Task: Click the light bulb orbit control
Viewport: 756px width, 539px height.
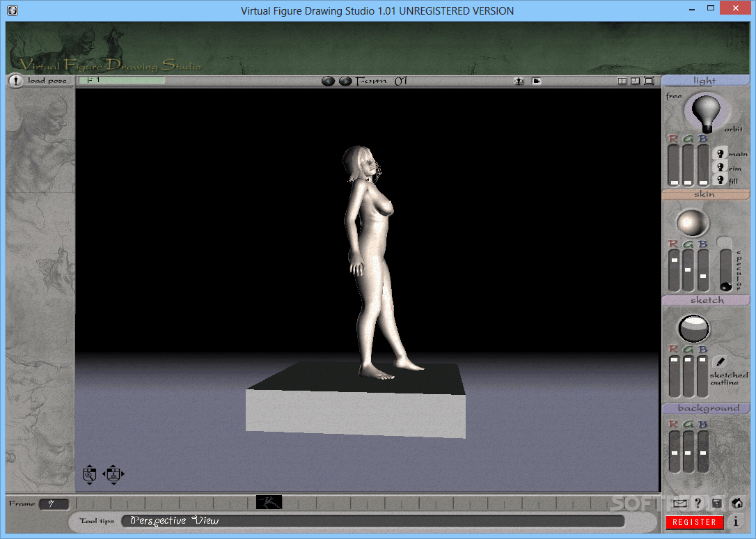Action: 706,112
